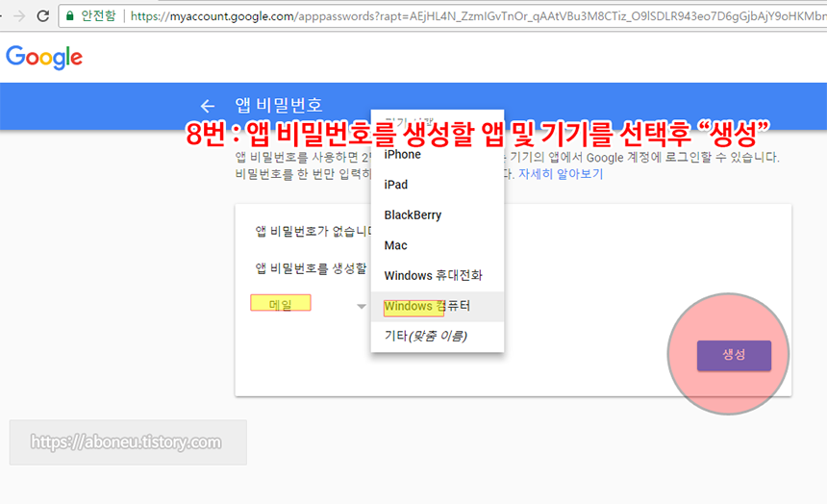Click the URL in the address bar

477,16
